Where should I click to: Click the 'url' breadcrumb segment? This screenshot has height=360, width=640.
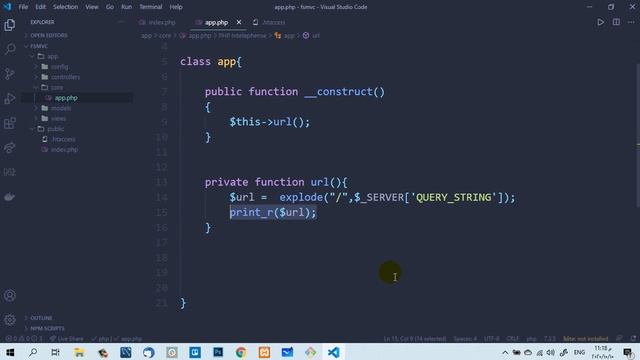tap(316, 36)
